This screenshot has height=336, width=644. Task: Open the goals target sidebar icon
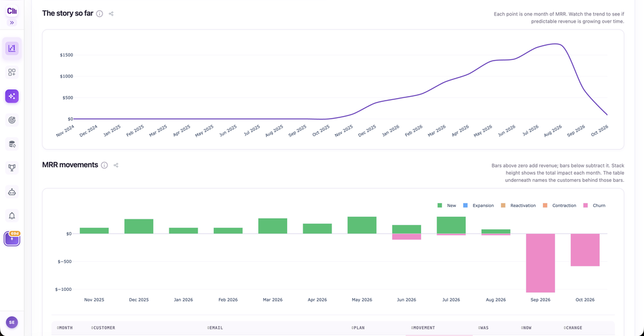coord(12,120)
